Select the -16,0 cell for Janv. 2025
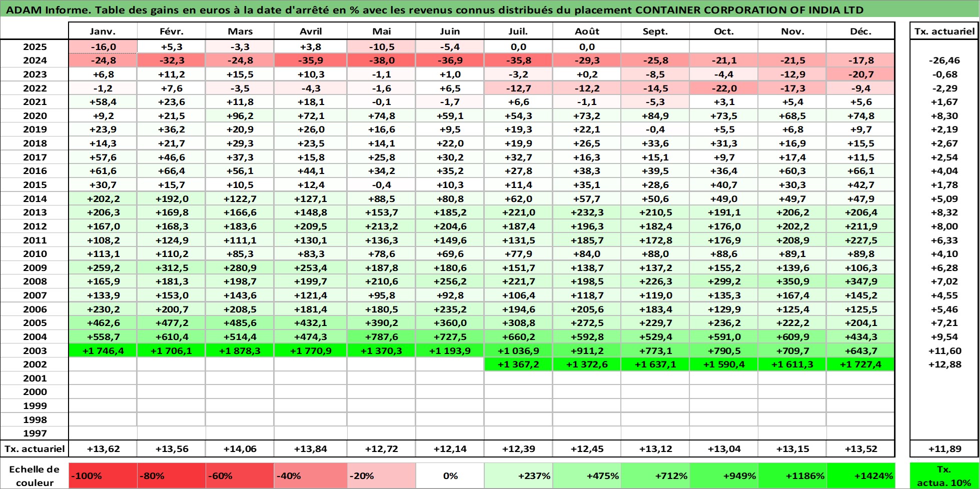The height and width of the screenshot is (489, 980). coord(103,47)
